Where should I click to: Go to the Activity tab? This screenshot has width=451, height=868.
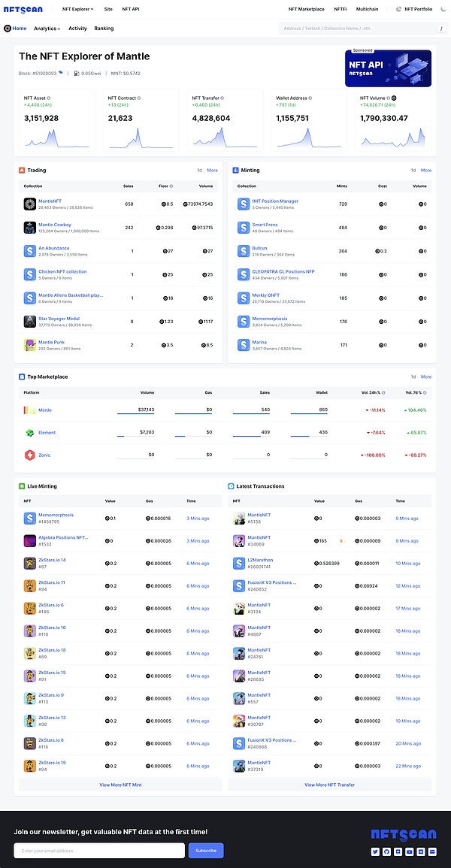(77, 29)
